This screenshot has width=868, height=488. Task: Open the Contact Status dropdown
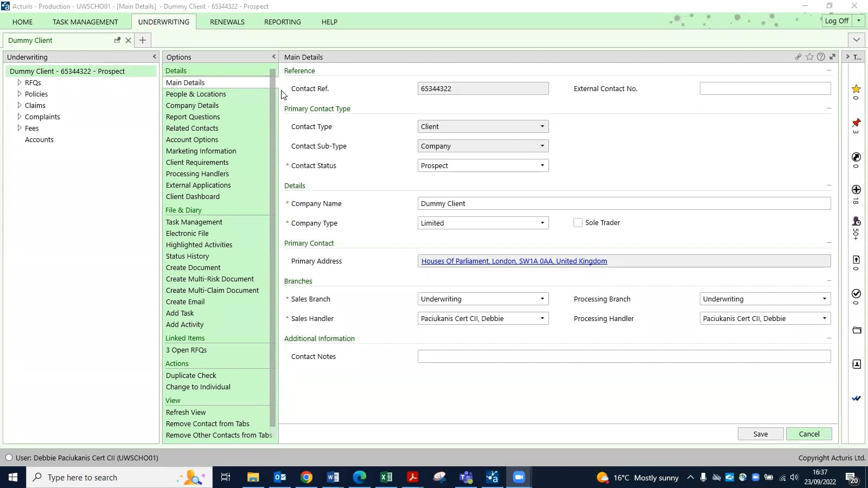point(541,165)
